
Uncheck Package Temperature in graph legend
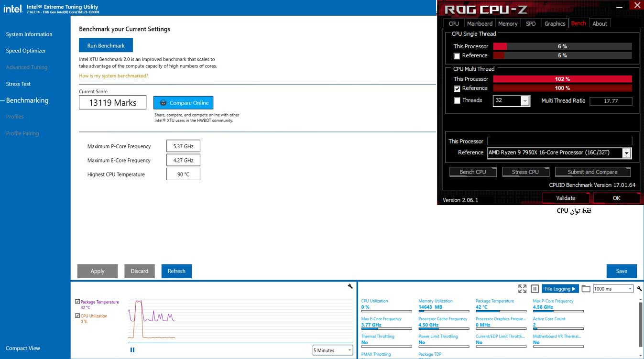[x=77, y=302]
